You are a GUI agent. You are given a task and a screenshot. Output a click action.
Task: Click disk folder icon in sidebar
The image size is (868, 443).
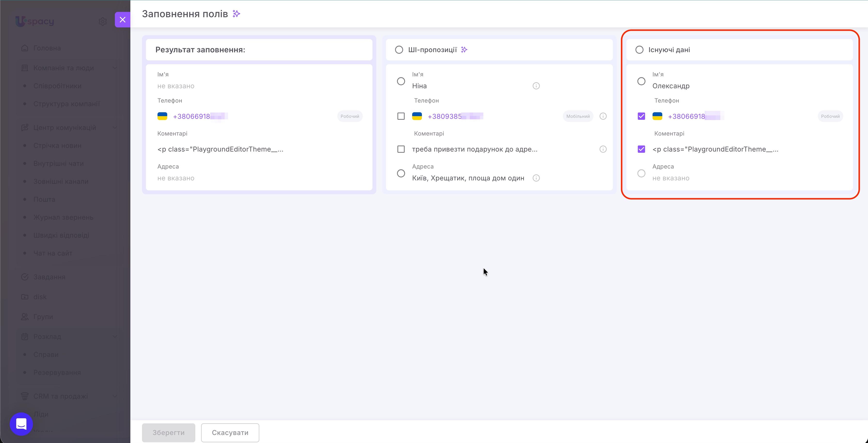[x=25, y=297]
